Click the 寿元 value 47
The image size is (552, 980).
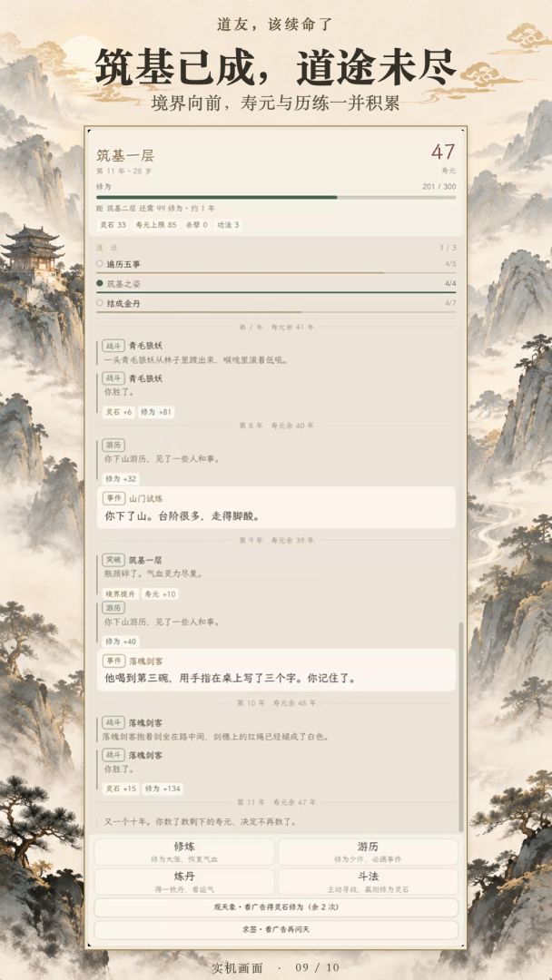tap(443, 152)
